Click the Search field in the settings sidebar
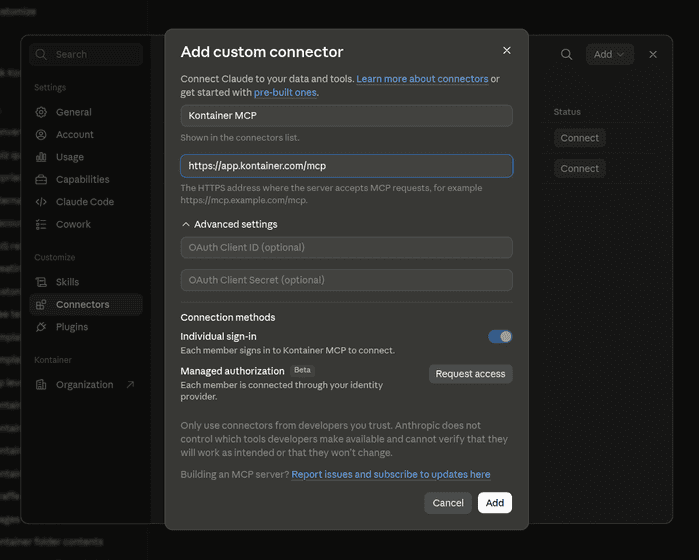This screenshot has height=560, width=699. 86,54
